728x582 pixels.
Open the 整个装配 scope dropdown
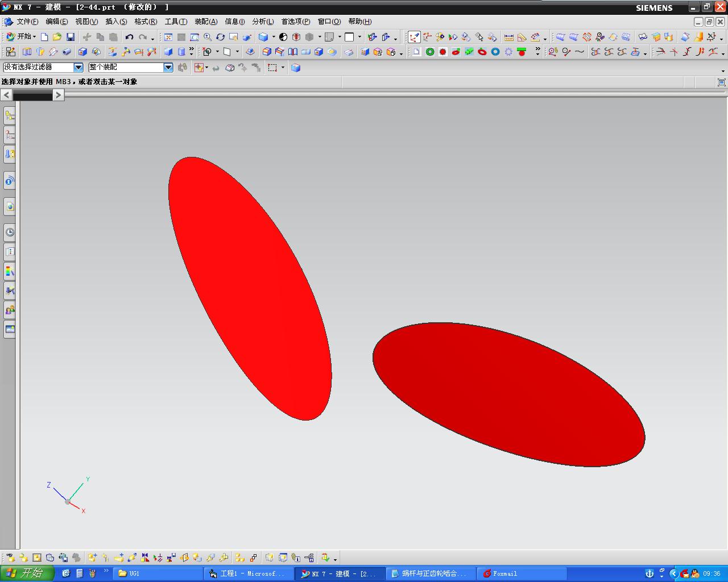(x=168, y=67)
